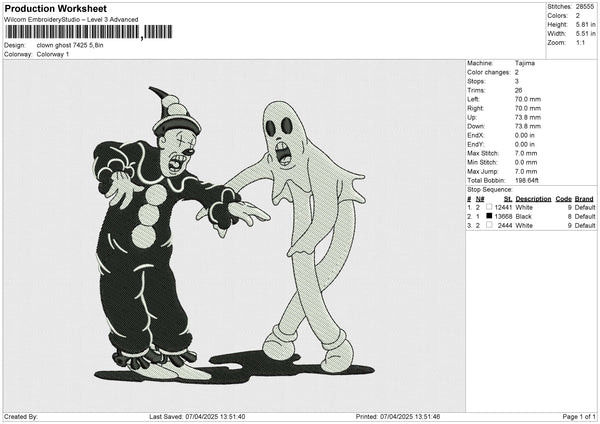Click the 'EndX:' label
The width and height of the screenshot is (600, 424).
pos(476,135)
